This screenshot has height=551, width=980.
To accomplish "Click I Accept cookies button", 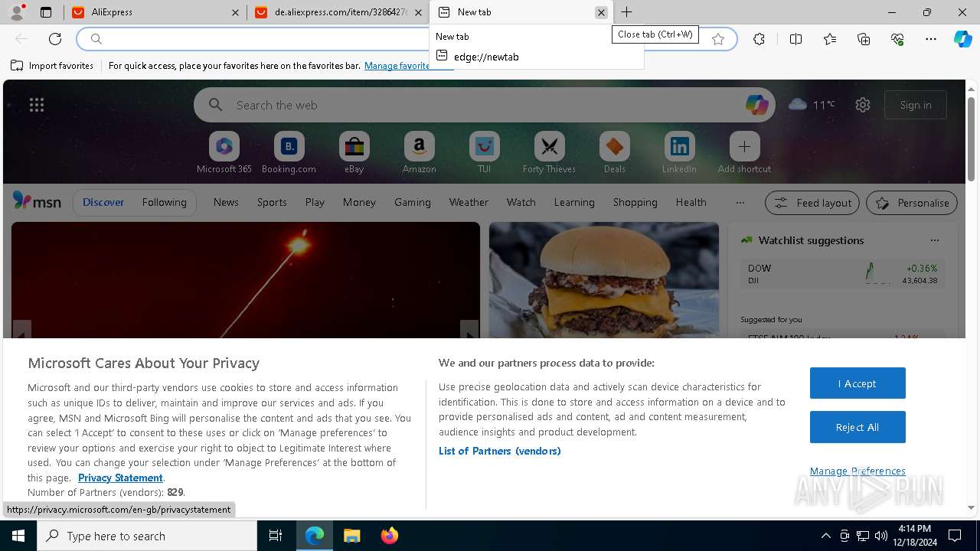I will pos(857,383).
